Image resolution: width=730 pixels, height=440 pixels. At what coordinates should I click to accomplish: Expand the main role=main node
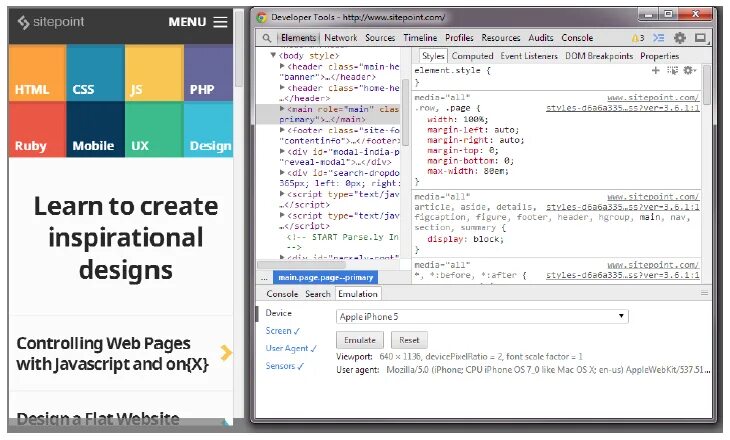click(x=282, y=109)
